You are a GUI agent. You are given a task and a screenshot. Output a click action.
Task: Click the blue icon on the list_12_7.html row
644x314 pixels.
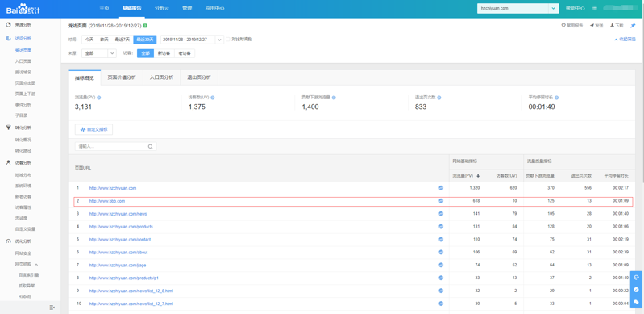[441, 304]
